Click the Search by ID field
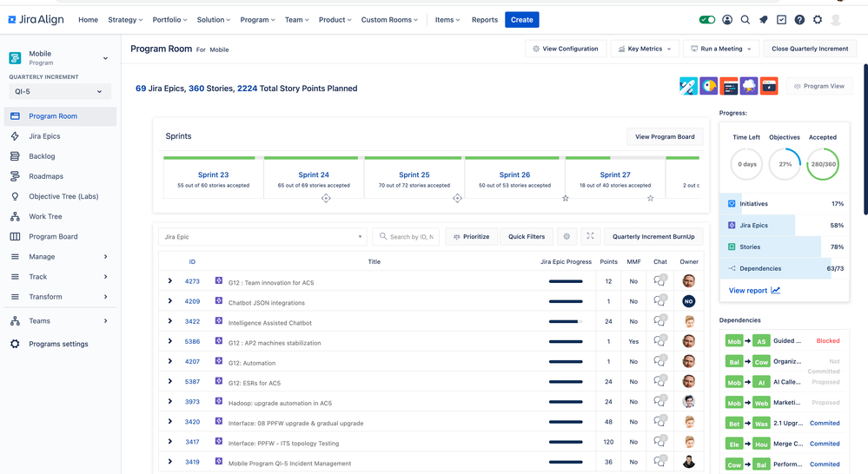This screenshot has width=868, height=474. tap(406, 237)
